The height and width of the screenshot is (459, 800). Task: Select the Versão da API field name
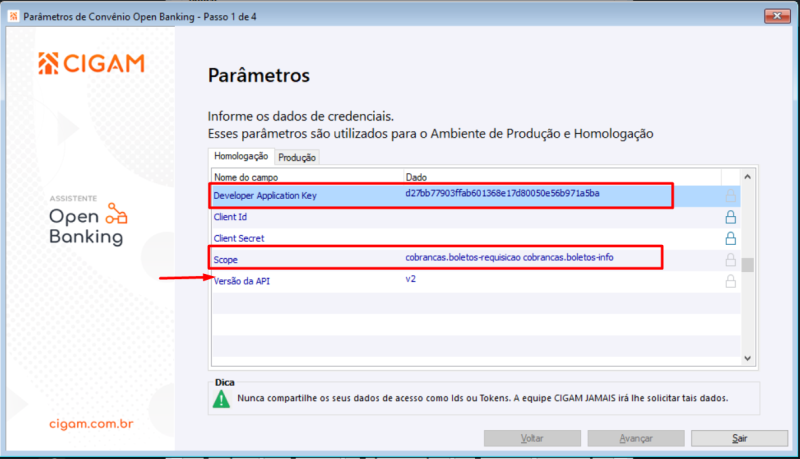click(x=241, y=281)
